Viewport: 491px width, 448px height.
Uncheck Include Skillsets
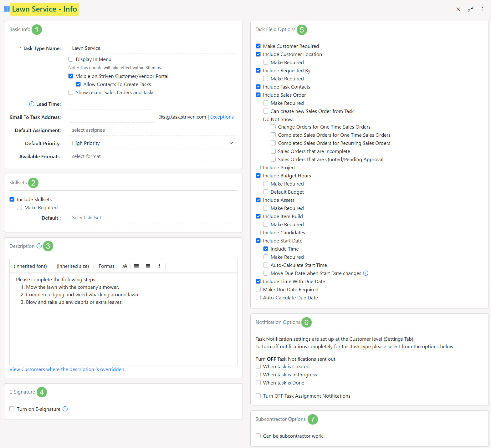point(12,199)
